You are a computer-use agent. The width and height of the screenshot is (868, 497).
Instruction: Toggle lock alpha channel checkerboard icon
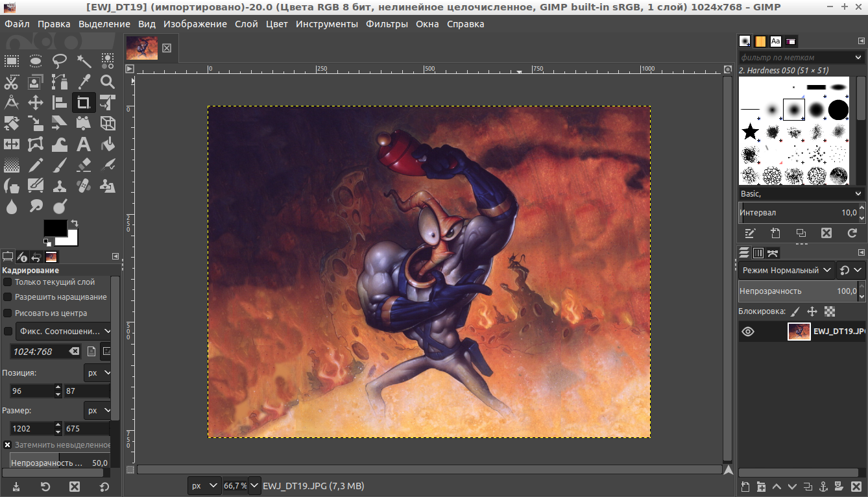(x=830, y=311)
